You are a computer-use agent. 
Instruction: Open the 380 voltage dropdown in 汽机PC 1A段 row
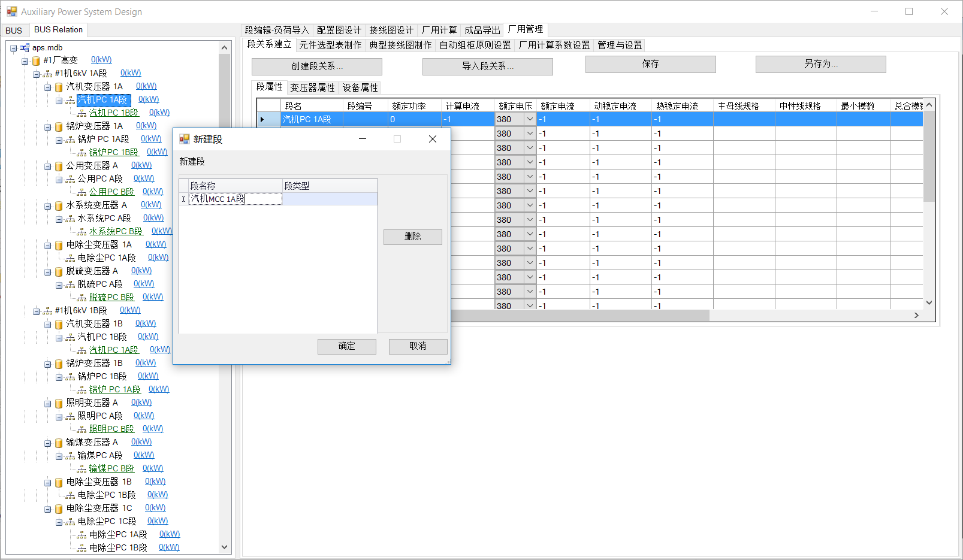[x=530, y=119]
